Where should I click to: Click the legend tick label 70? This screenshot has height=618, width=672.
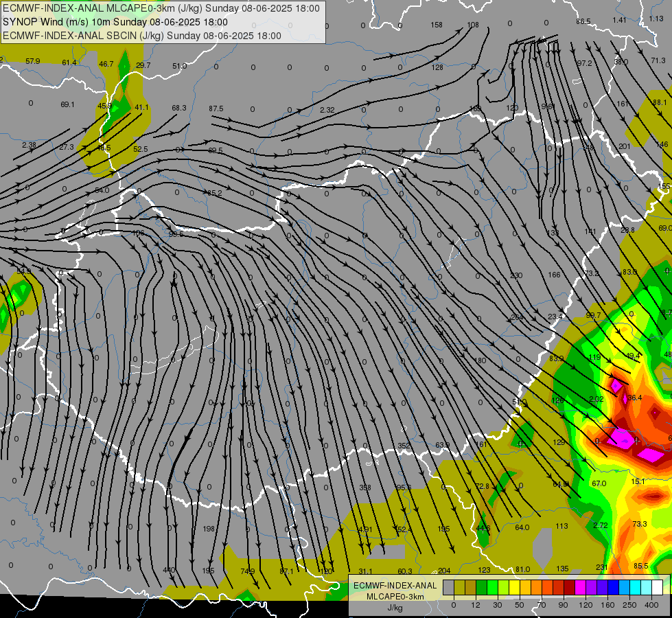click(542, 605)
